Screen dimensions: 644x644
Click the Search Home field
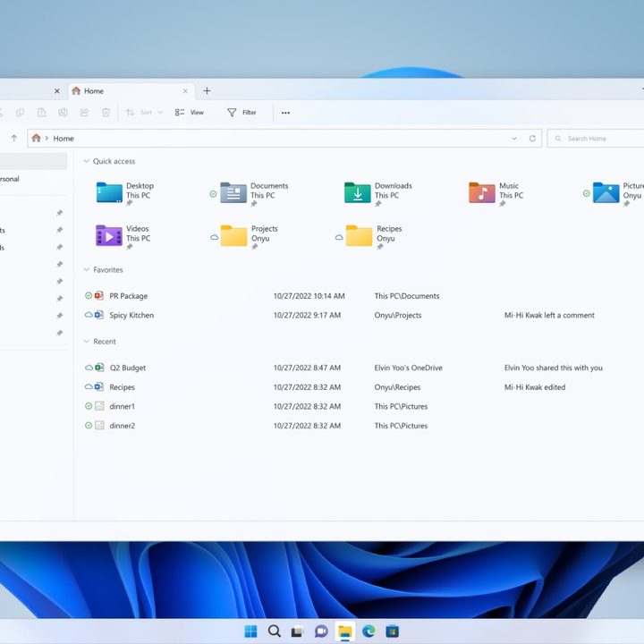point(596,139)
